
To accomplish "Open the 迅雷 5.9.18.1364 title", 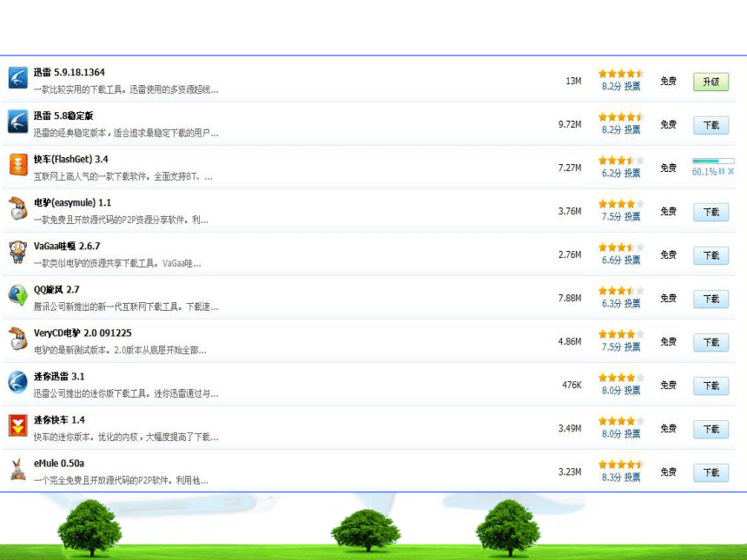I will (x=69, y=72).
